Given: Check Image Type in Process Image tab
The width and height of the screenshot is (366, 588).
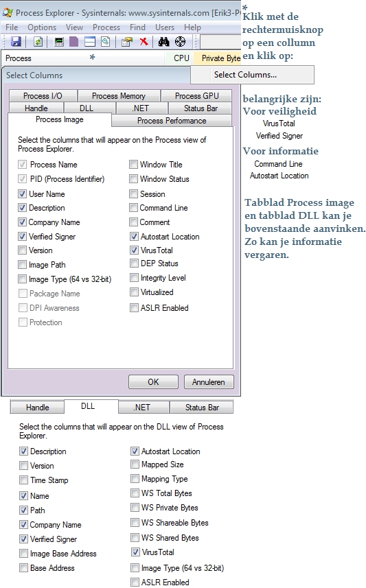Looking at the screenshot, I should pyautogui.click(x=23, y=279).
